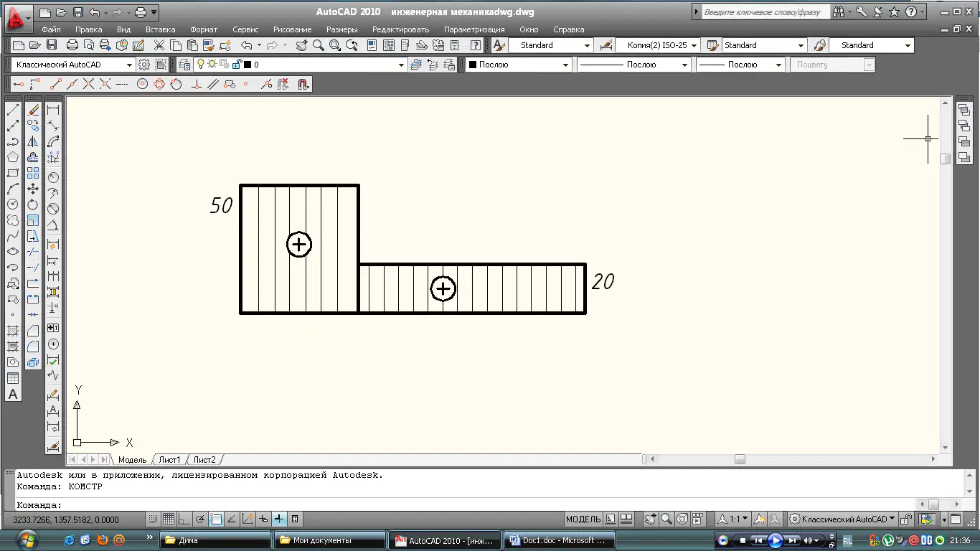Click the Zoom Window toolbar icon
This screenshot has width=980, height=551.
(x=335, y=45)
